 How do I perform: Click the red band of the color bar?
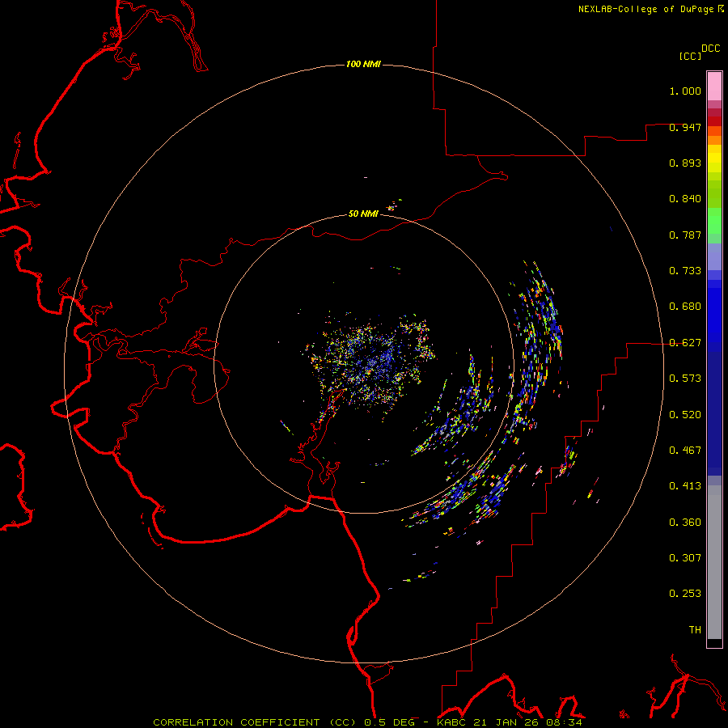pos(714,121)
